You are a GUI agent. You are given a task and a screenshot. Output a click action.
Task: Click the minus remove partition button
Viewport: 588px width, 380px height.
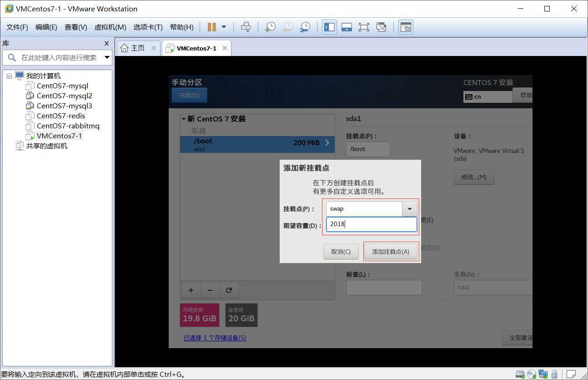pos(210,290)
